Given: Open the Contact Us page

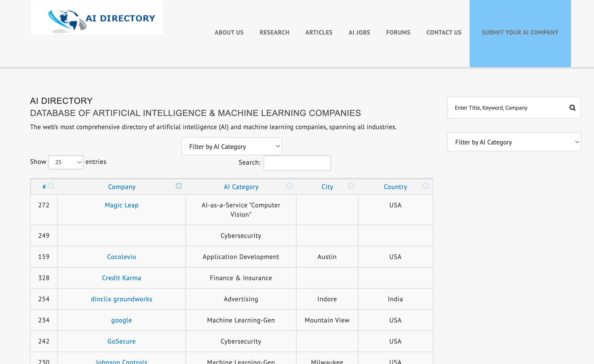Looking at the screenshot, I should click(x=444, y=32).
